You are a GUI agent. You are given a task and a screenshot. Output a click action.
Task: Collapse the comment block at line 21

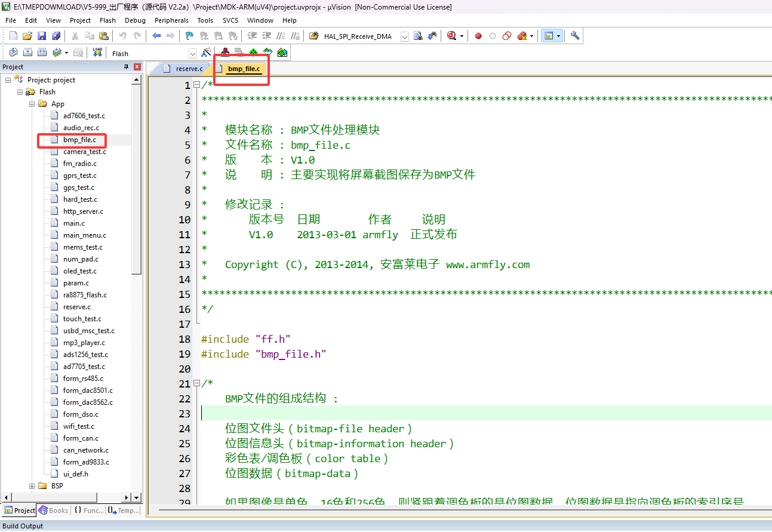196,384
